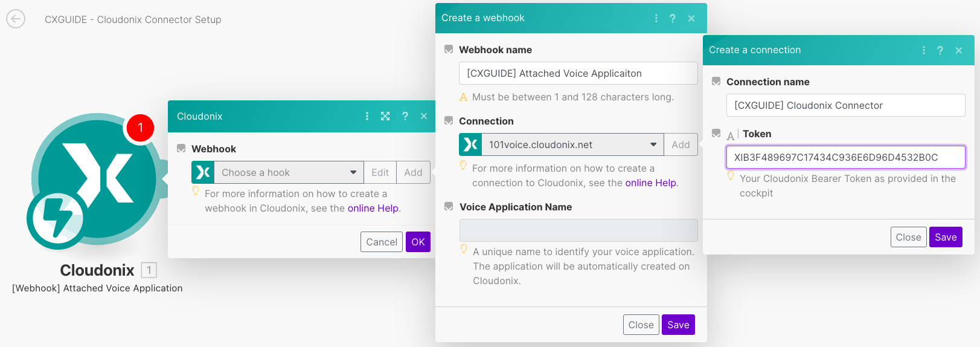The image size is (980, 347).
Task: Toggle the Webhook name field checkbox
Action: (449, 50)
